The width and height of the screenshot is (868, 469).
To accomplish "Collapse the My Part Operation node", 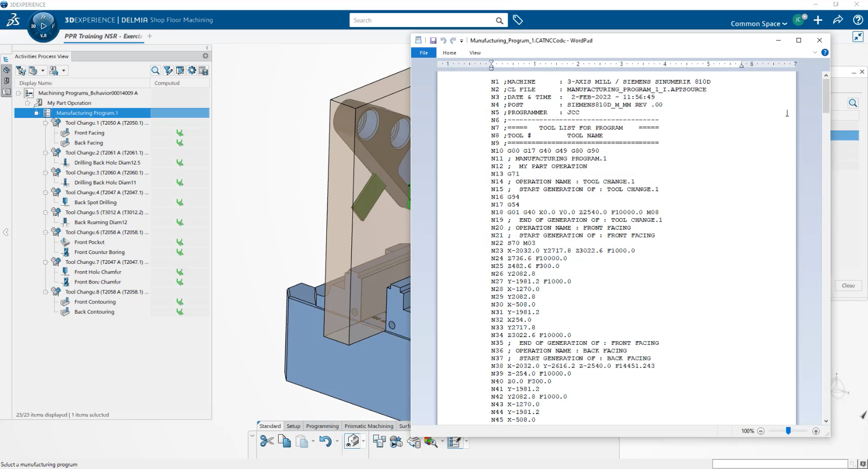I will [28, 103].
